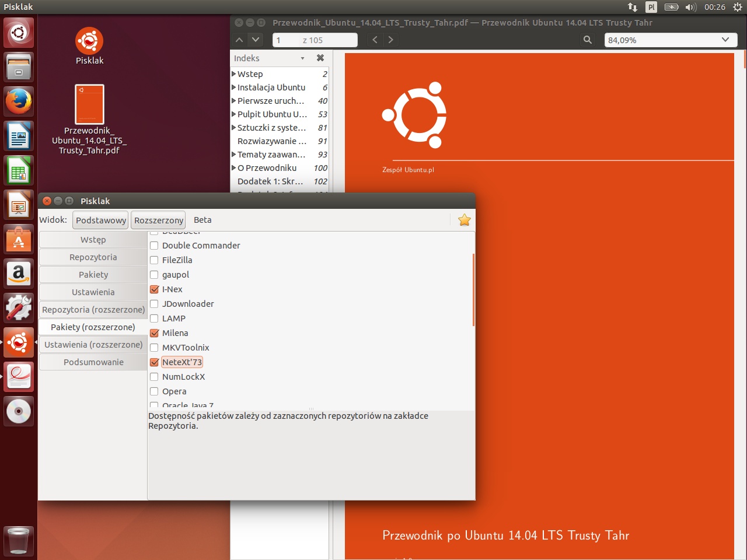The image size is (747, 560).
Task: Switch to the Repozytoria tab
Action: coord(93,257)
